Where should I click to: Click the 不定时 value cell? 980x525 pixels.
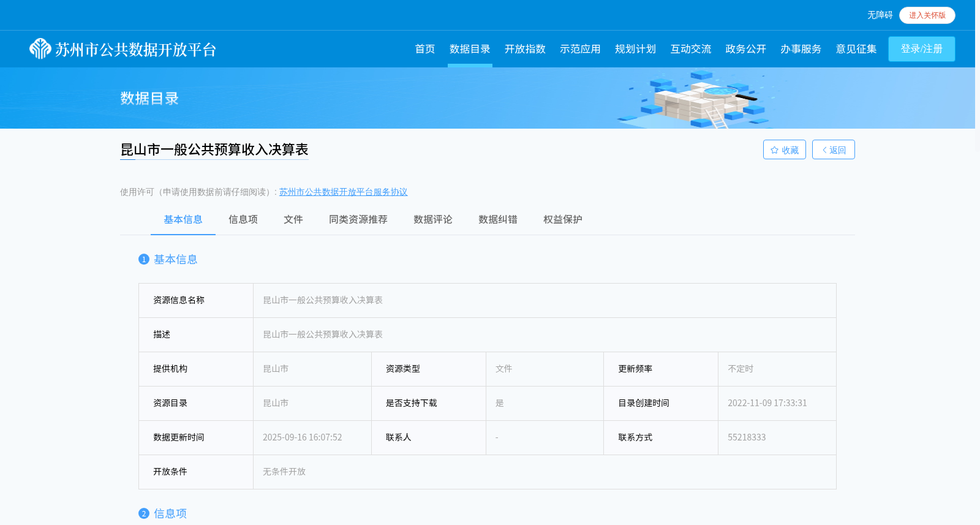coord(777,369)
